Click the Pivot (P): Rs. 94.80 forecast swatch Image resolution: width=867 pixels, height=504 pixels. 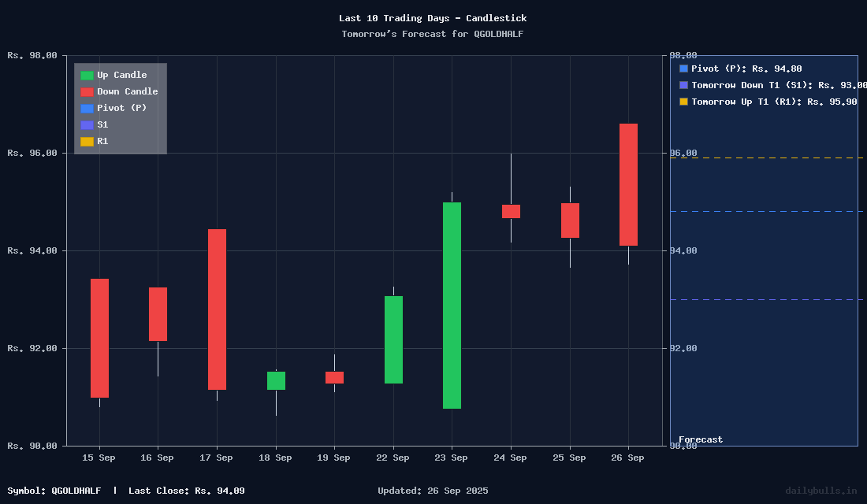[683, 69]
